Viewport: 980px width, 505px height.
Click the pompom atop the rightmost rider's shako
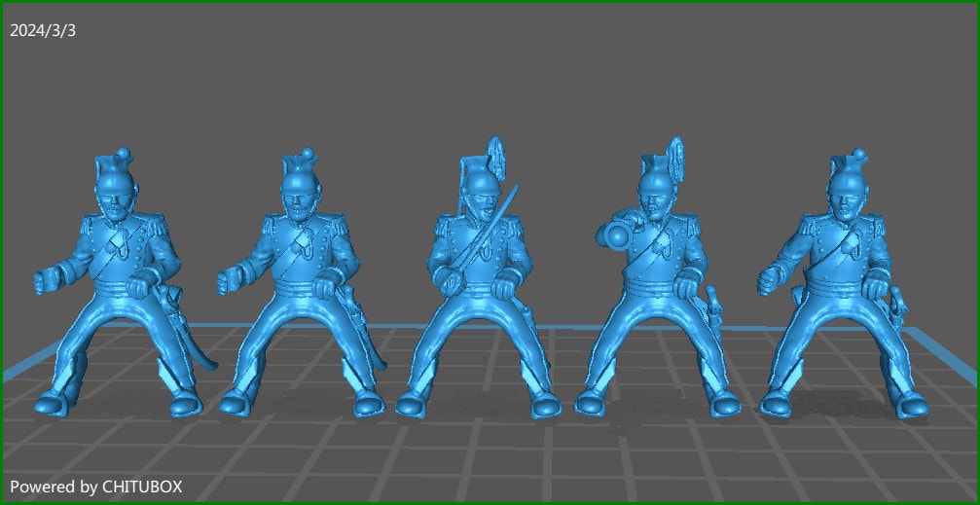(x=857, y=155)
